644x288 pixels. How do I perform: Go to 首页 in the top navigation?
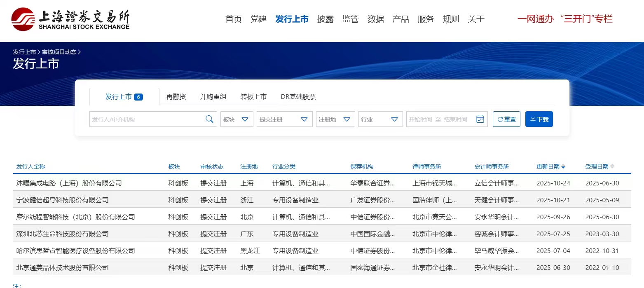tap(234, 19)
